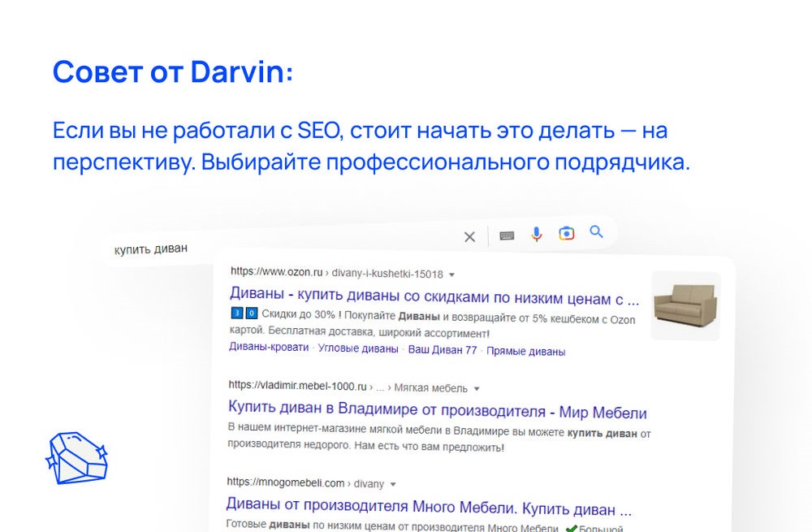Screen dimensions: 812x532
Task: Clear the search query with the X icon
Action: tap(469, 236)
